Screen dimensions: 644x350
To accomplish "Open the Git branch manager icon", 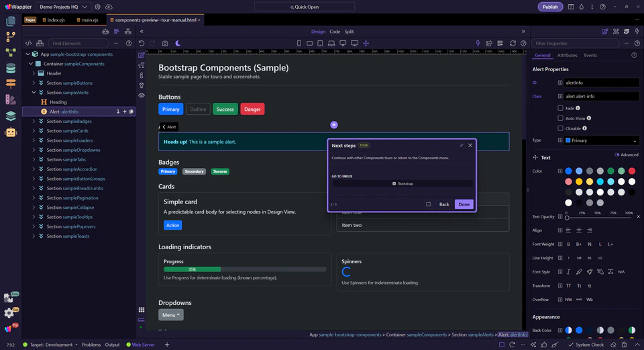I will point(11,36).
